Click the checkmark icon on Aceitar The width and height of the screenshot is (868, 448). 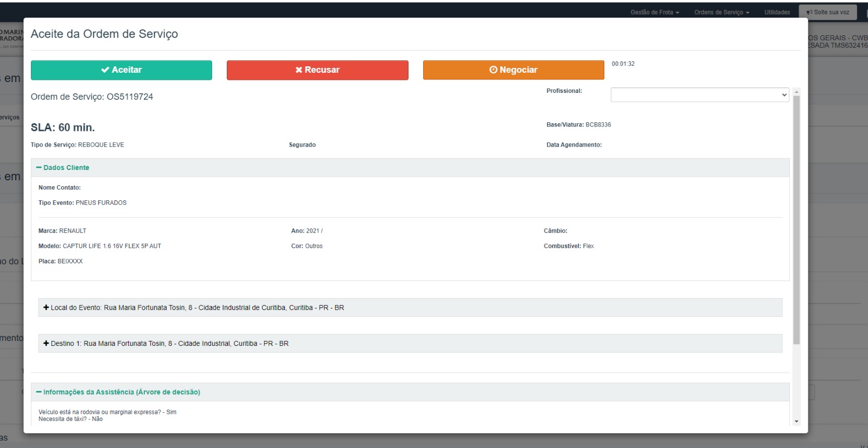click(105, 70)
